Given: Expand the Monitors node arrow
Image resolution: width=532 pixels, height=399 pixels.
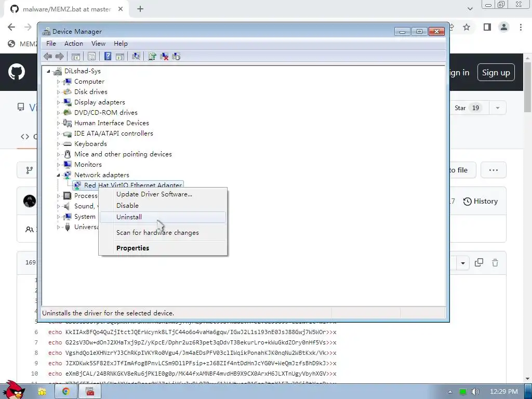Looking at the screenshot, I should (58, 165).
